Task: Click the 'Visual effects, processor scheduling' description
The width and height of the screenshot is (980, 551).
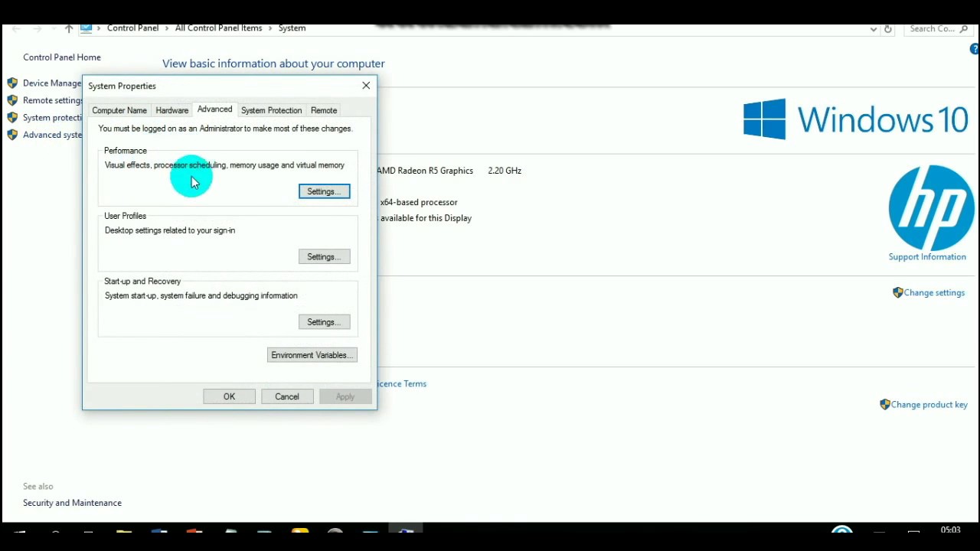Action: click(x=224, y=165)
